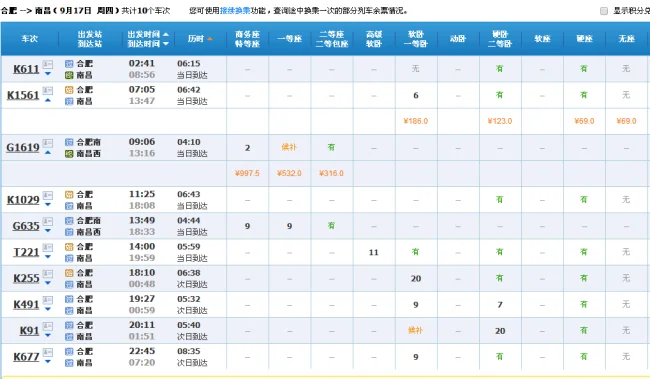Click 11 in T221 deluxe sleeper cell

(374, 252)
